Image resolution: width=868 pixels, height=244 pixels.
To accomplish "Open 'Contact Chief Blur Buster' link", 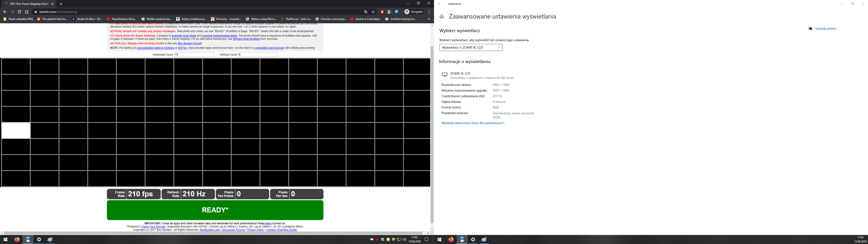I will 282,230.
